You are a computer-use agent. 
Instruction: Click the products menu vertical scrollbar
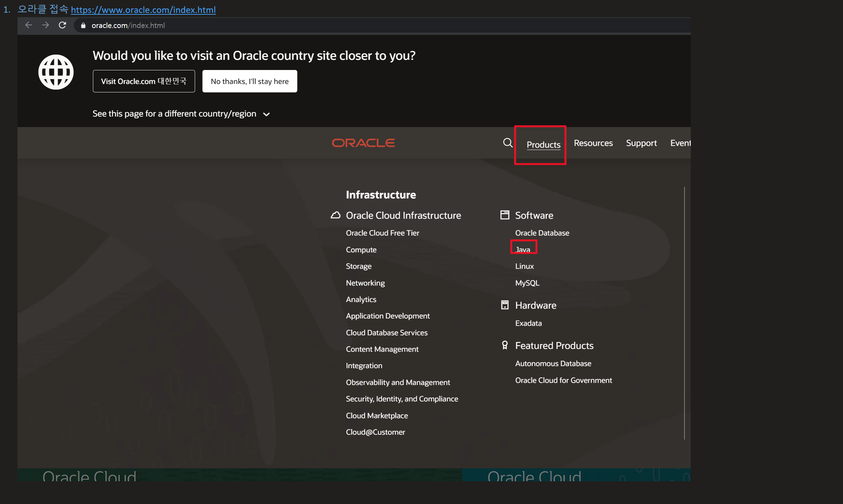point(684,313)
